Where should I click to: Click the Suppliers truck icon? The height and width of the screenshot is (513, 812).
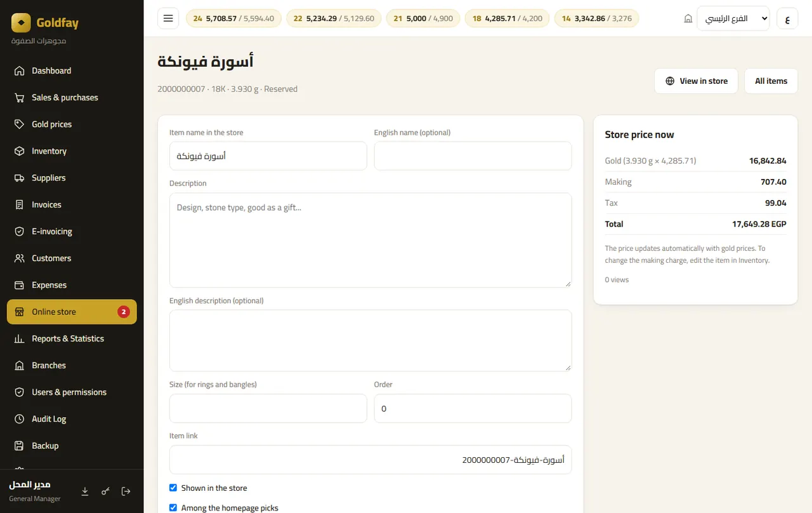(x=20, y=178)
